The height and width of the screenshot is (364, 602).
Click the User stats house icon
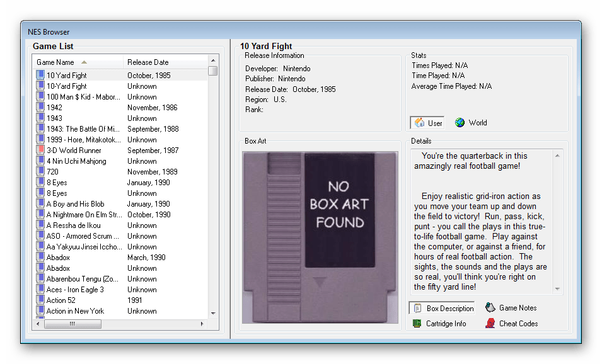[x=419, y=123]
